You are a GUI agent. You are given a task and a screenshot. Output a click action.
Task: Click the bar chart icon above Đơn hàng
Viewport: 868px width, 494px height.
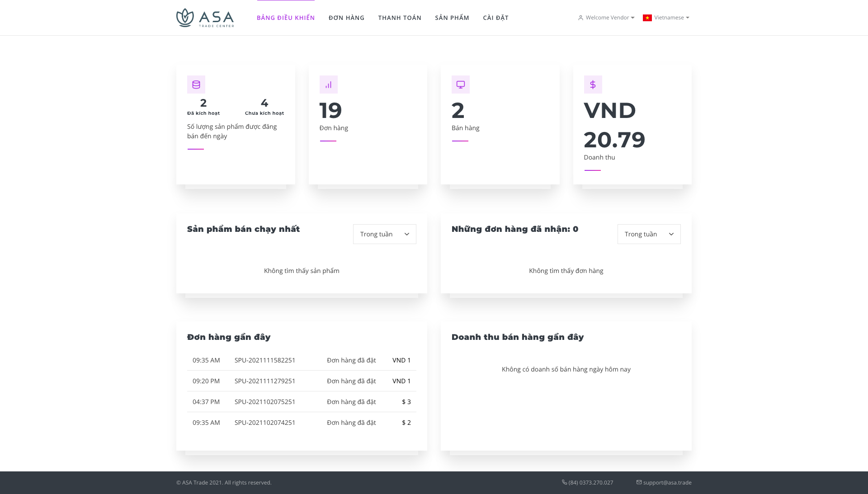(x=329, y=85)
